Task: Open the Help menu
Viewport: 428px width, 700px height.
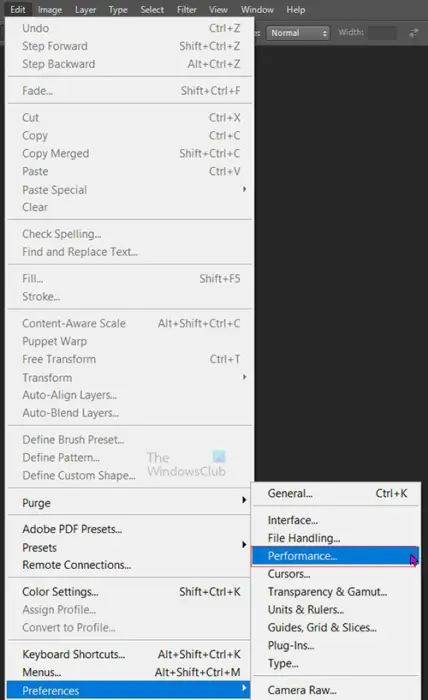Action: 295,9
